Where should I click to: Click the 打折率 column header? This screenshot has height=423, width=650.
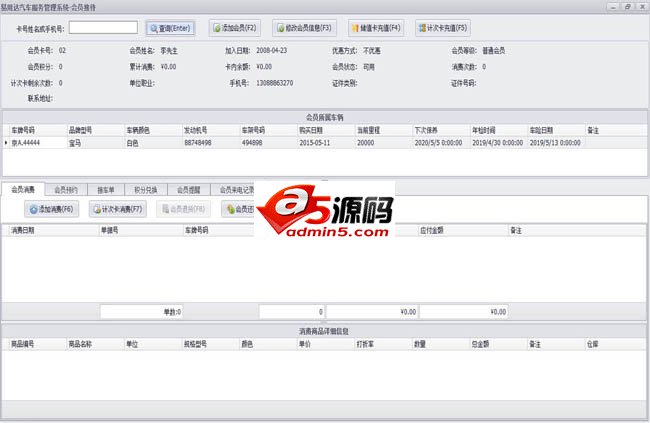pyautogui.click(x=383, y=344)
